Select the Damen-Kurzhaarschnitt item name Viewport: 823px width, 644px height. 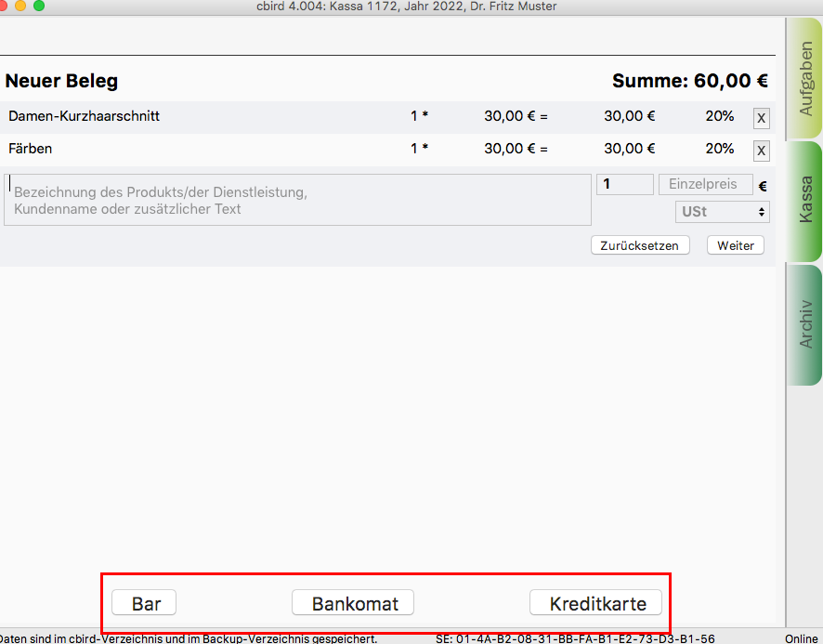point(85,116)
